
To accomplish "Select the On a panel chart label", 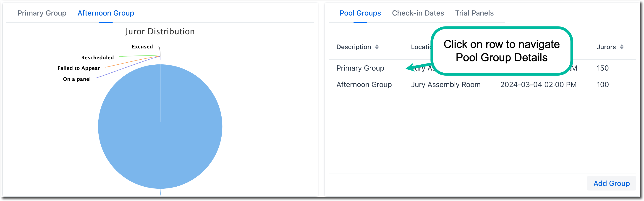I will (x=77, y=79).
